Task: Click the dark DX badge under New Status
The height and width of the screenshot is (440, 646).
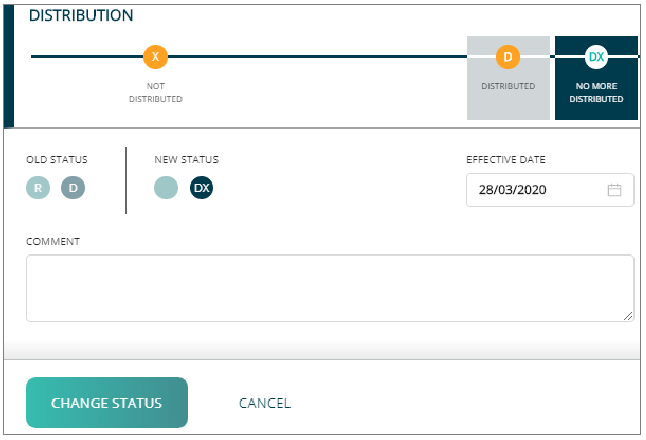Action: (x=201, y=188)
